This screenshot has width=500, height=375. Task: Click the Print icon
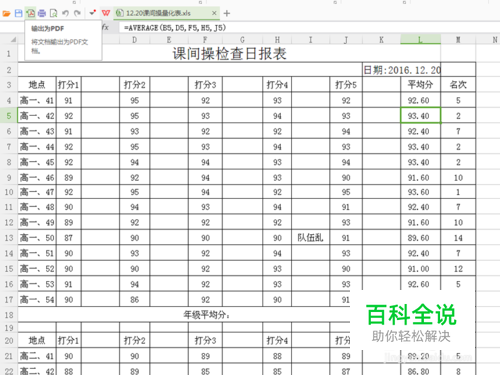(x=42, y=13)
